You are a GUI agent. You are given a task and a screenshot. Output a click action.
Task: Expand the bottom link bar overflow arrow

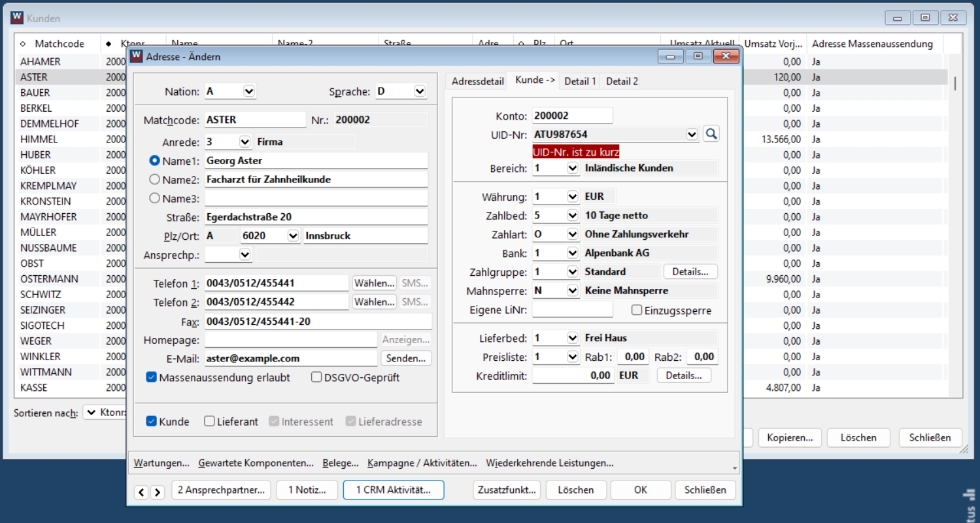(735, 468)
